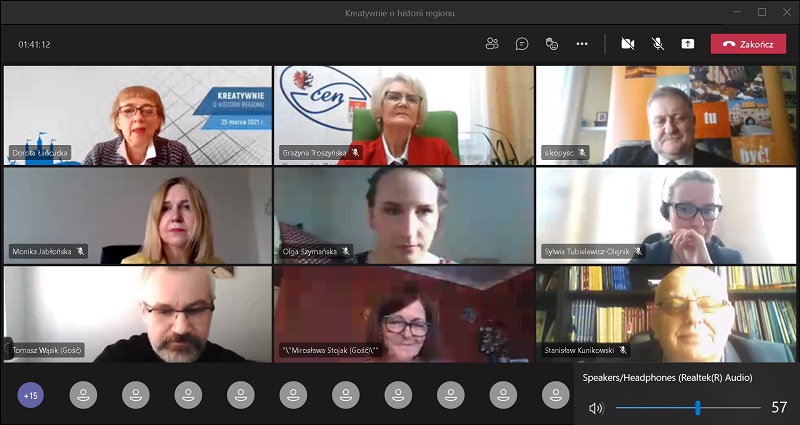Select Grazyna Troszyńska's video tile

[x=404, y=115]
